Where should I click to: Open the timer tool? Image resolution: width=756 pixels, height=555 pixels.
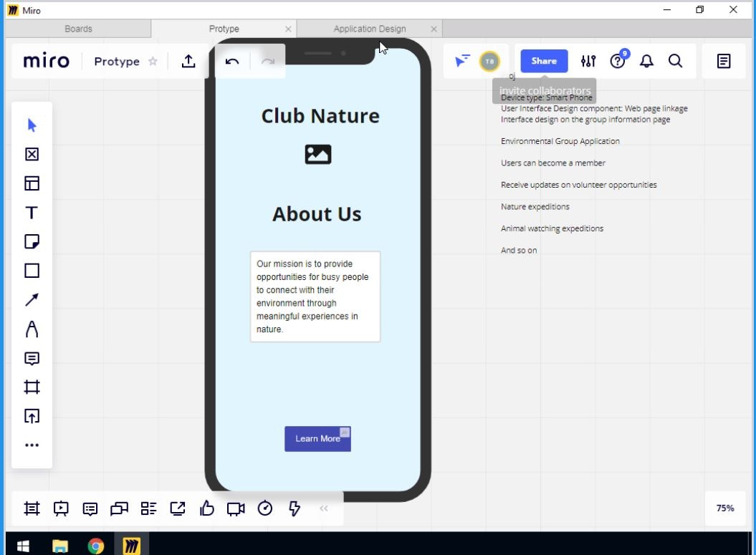tap(265, 508)
